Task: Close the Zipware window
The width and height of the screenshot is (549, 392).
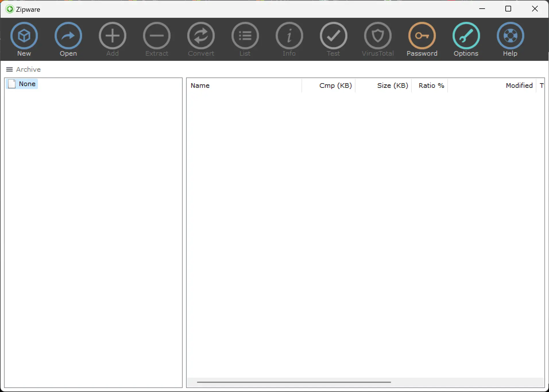Action: 535,9
